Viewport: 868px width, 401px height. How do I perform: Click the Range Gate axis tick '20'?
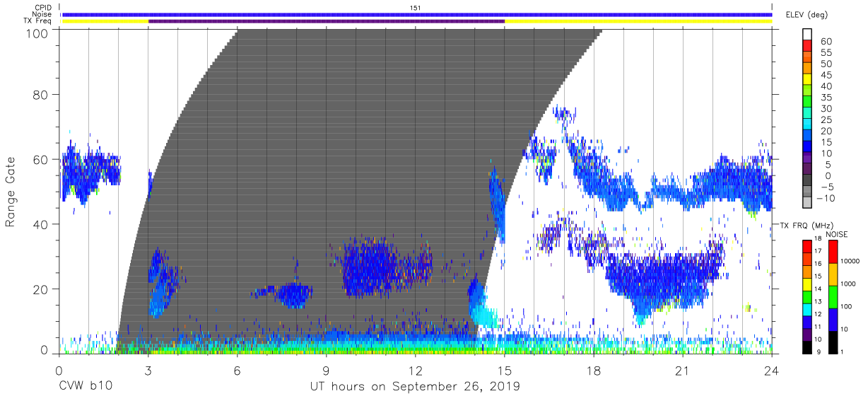[41, 288]
